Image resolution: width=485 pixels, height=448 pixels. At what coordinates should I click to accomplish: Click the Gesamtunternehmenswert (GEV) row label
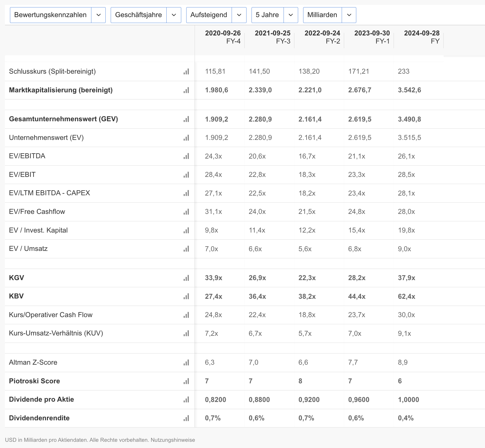coord(63,119)
